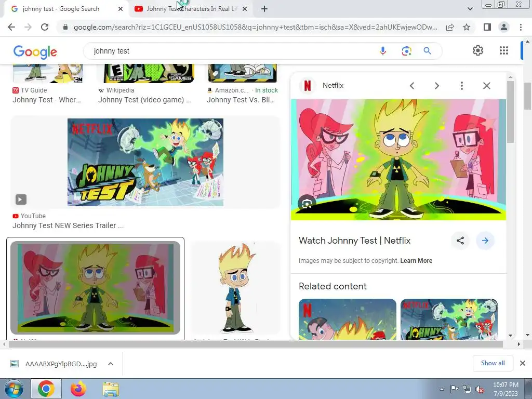Reload the current page
The height and width of the screenshot is (399, 532).
[45, 27]
